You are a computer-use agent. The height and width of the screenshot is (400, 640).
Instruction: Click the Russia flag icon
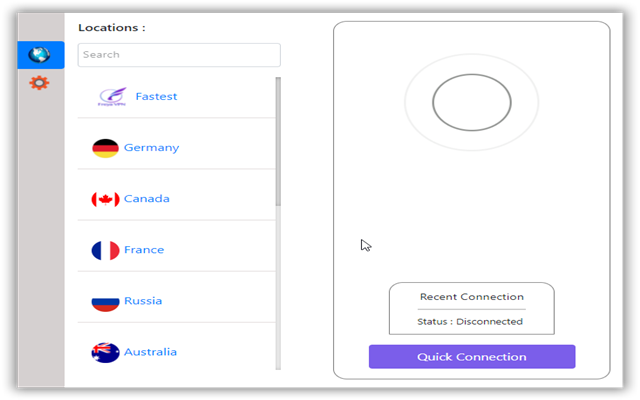coord(105,301)
